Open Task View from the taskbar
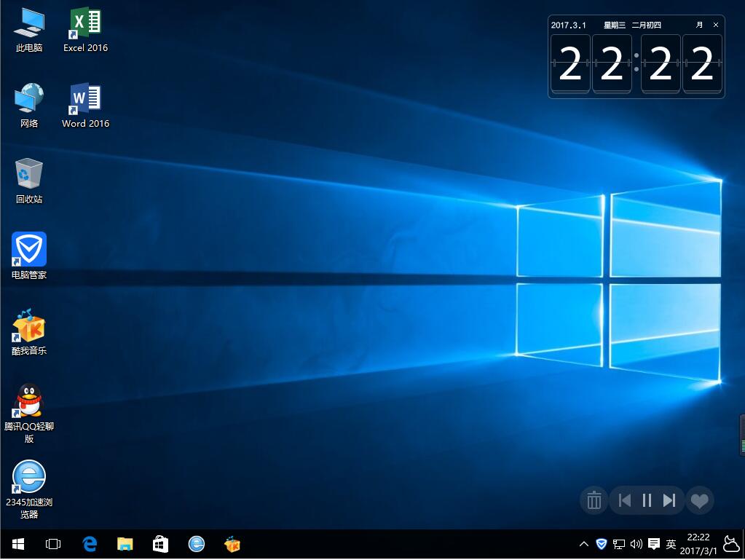The image size is (745, 560). click(52, 544)
